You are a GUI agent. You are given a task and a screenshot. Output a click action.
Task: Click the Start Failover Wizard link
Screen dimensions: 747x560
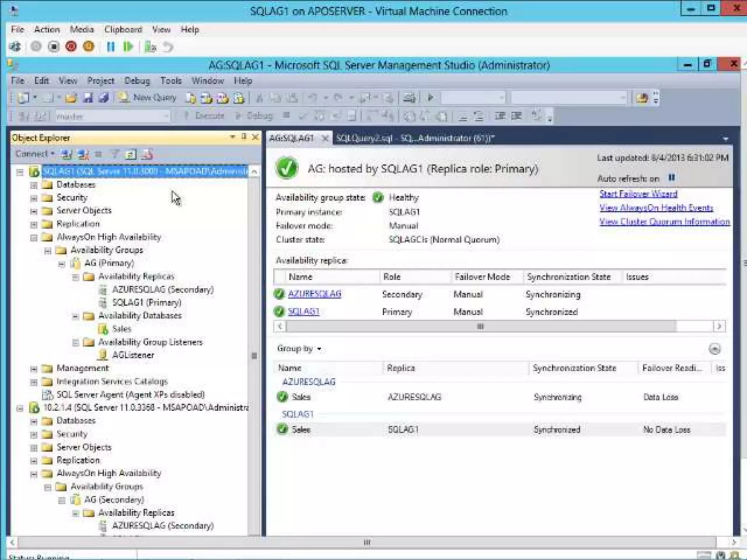638,194
